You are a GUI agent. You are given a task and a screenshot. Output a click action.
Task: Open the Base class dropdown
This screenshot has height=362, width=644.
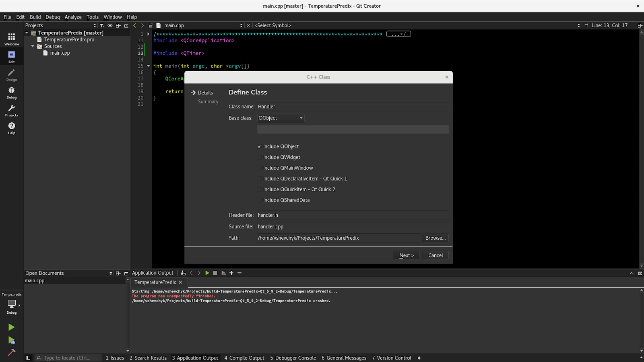[x=281, y=118]
